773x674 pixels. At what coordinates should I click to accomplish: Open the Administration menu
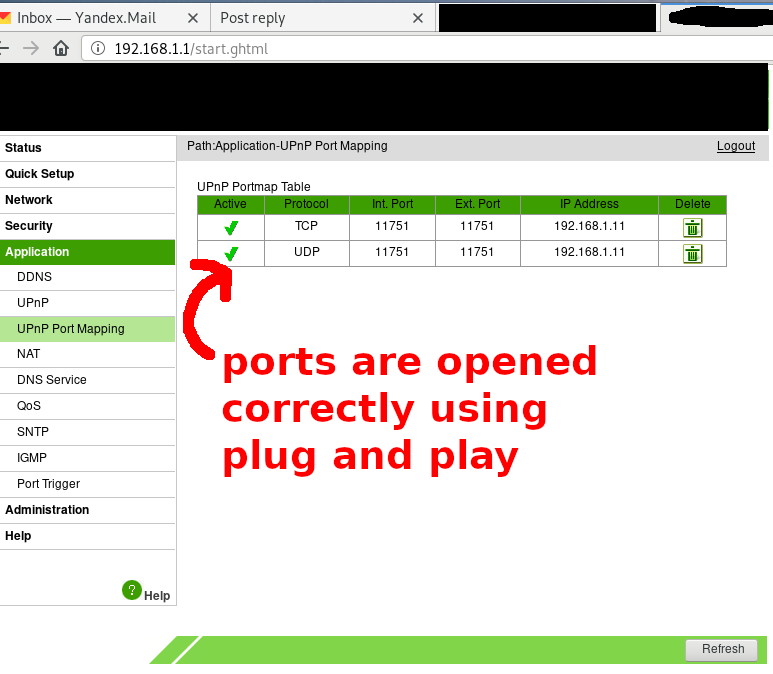88,510
